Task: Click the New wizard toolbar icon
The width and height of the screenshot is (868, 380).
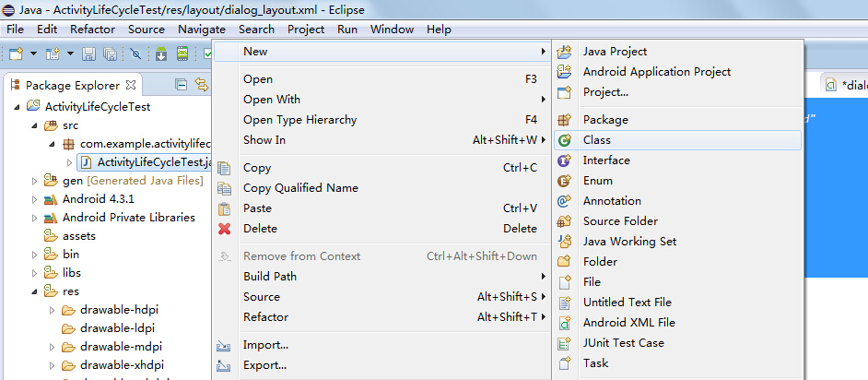Action: tap(17, 53)
